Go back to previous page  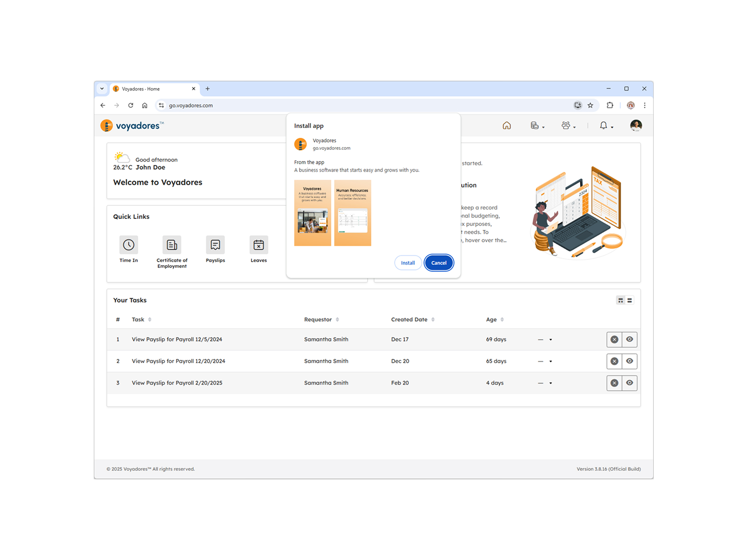[x=103, y=105]
